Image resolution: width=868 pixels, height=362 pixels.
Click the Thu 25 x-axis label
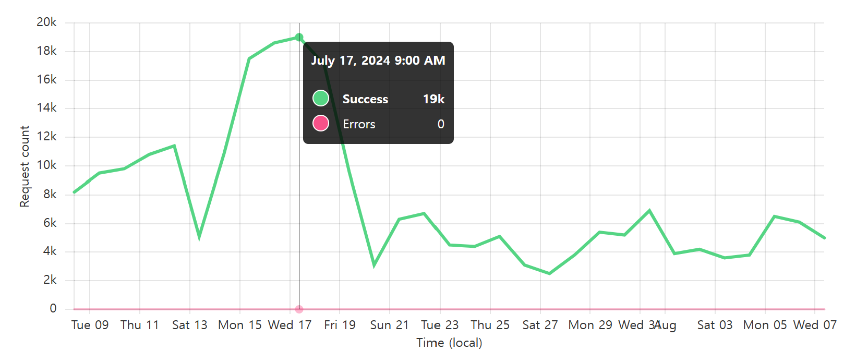[x=490, y=325]
